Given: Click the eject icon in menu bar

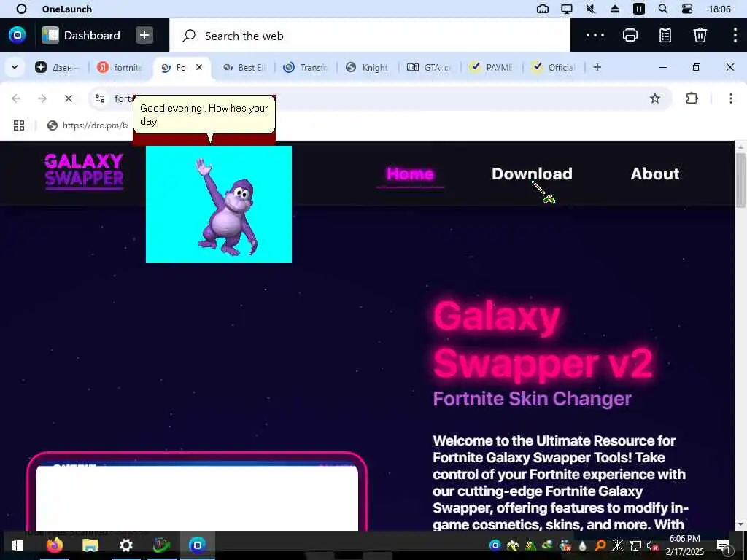Looking at the screenshot, I should pos(615,9).
